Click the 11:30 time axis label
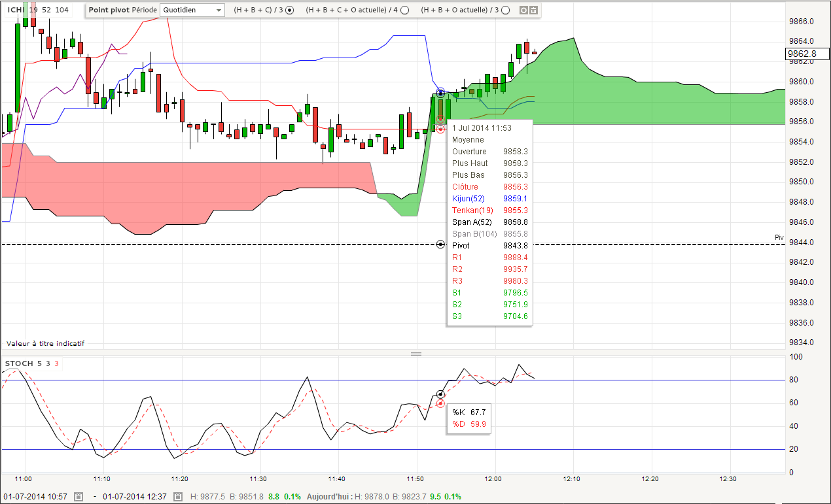This screenshot has height=504, width=831. click(x=259, y=479)
